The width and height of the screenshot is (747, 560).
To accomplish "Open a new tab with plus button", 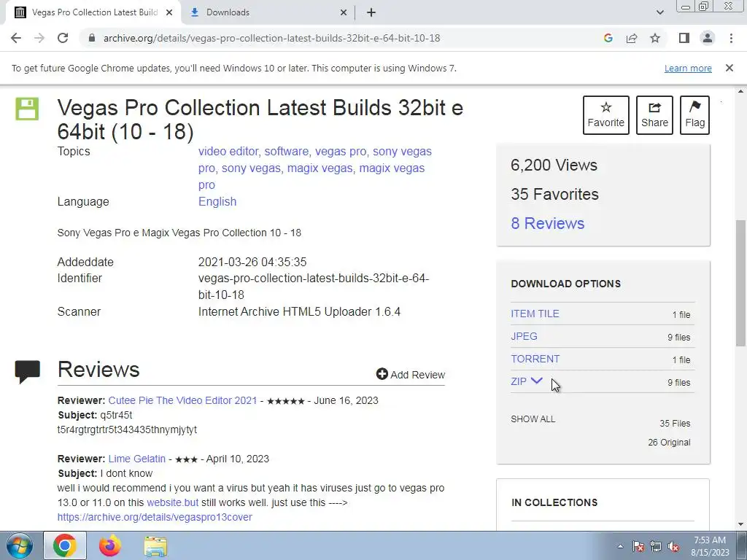I will [371, 12].
